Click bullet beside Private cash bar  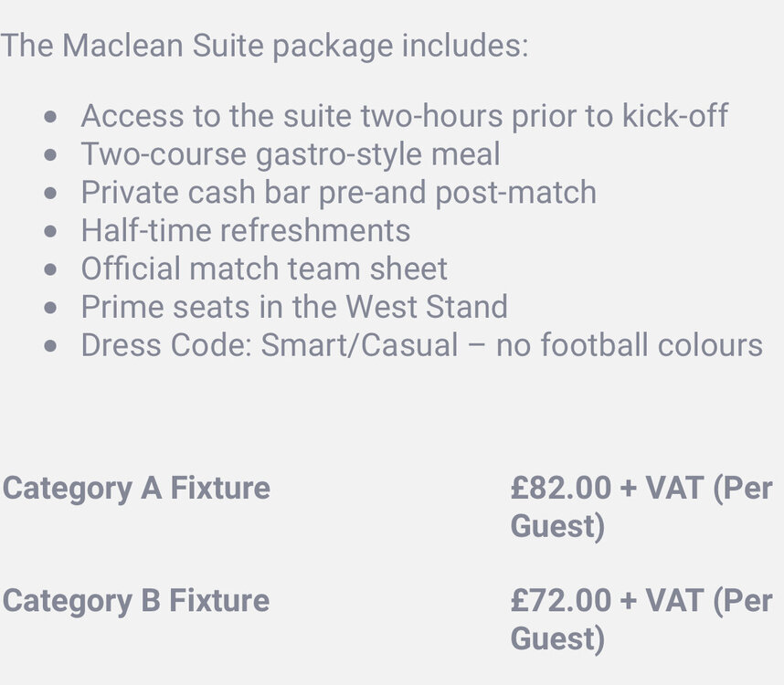(50, 194)
